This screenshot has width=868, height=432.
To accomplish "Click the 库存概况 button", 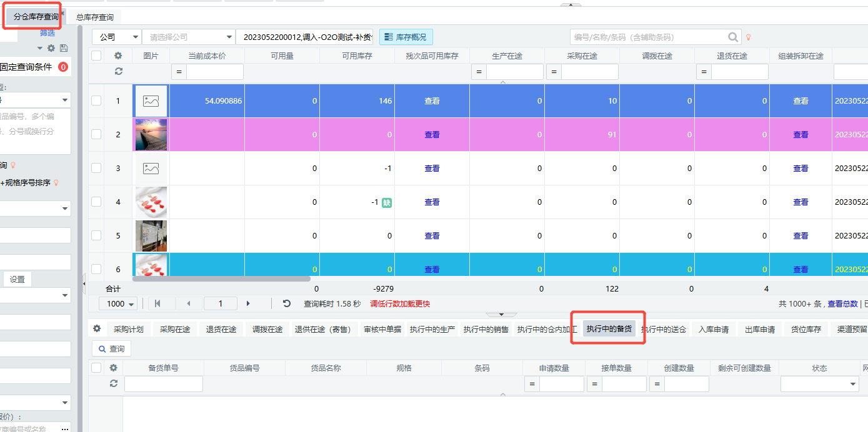I will tap(406, 37).
